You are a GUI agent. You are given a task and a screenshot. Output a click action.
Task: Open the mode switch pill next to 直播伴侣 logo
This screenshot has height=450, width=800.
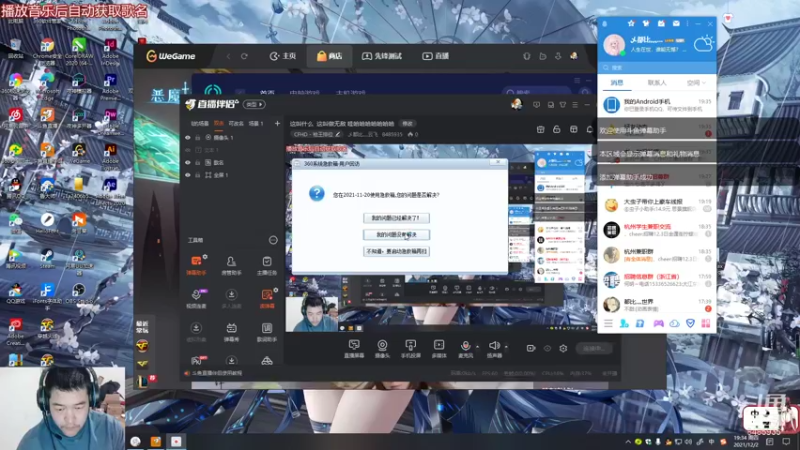(254, 104)
